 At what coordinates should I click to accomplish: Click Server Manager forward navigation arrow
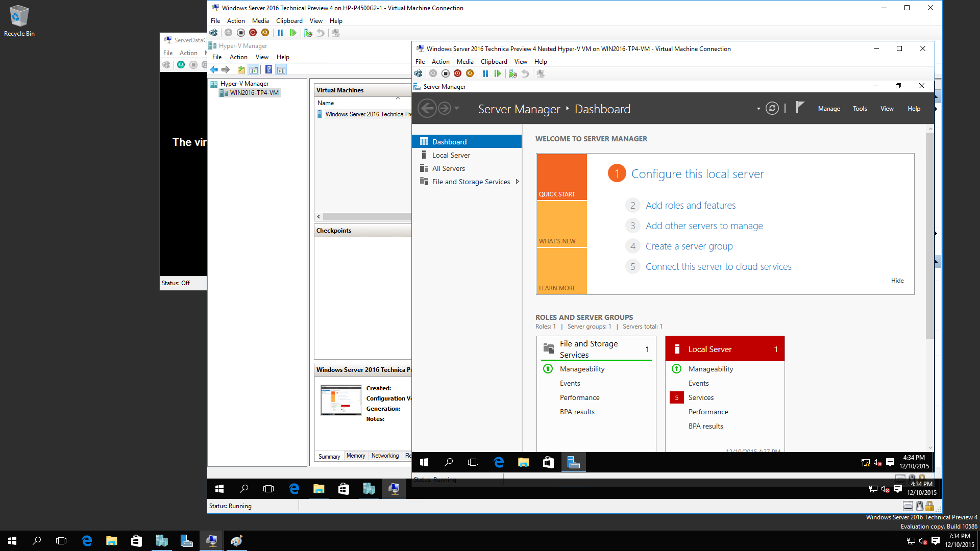coord(445,108)
